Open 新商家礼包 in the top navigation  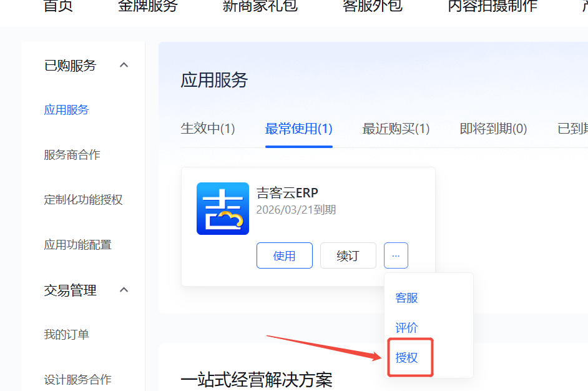(x=260, y=6)
